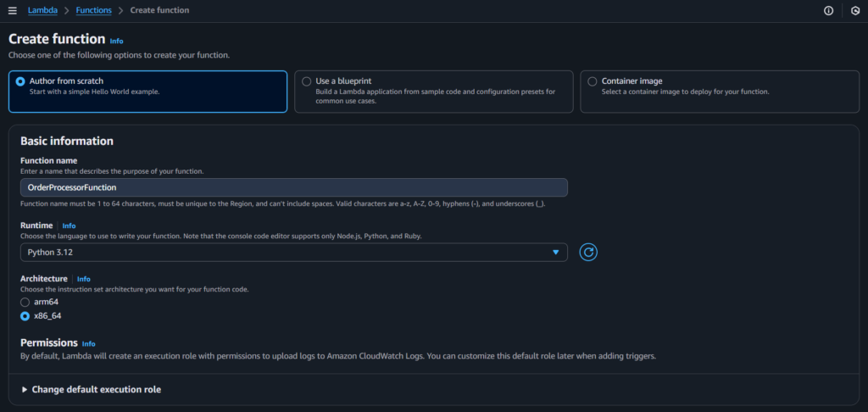Click Info link beside Permissions heading
This screenshot has width=868, height=412.
coord(89,343)
